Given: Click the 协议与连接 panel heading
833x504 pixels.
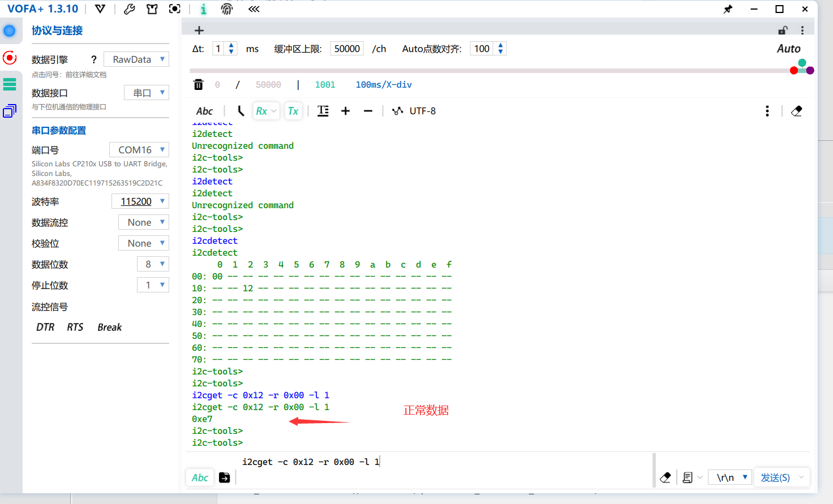Looking at the screenshot, I should click(57, 31).
